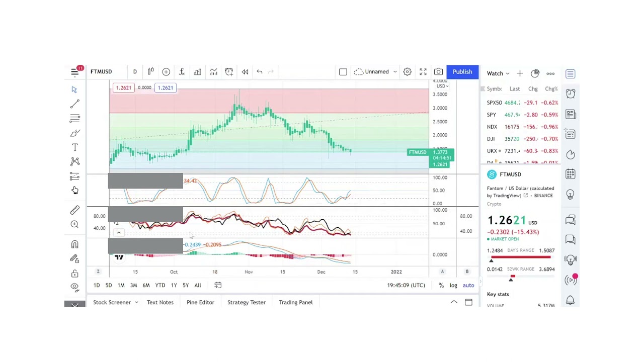
Task: Click the go to date icon
Action: click(218, 285)
